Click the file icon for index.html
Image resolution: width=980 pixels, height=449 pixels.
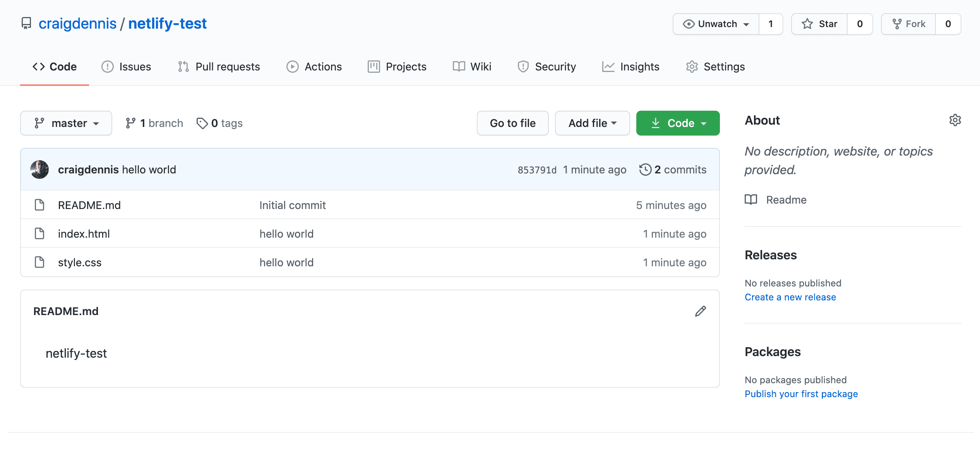coord(39,233)
